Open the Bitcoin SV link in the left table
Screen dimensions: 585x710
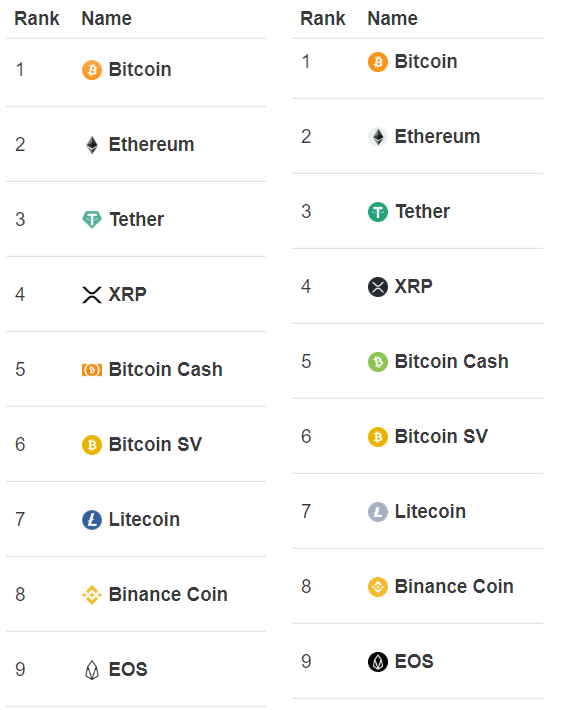click(x=155, y=445)
